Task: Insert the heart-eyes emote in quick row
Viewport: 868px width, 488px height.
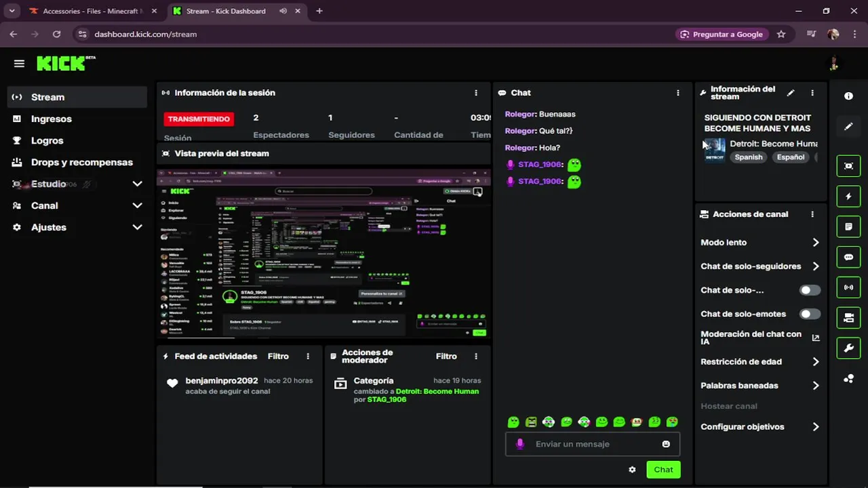Action: (x=672, y=422)
